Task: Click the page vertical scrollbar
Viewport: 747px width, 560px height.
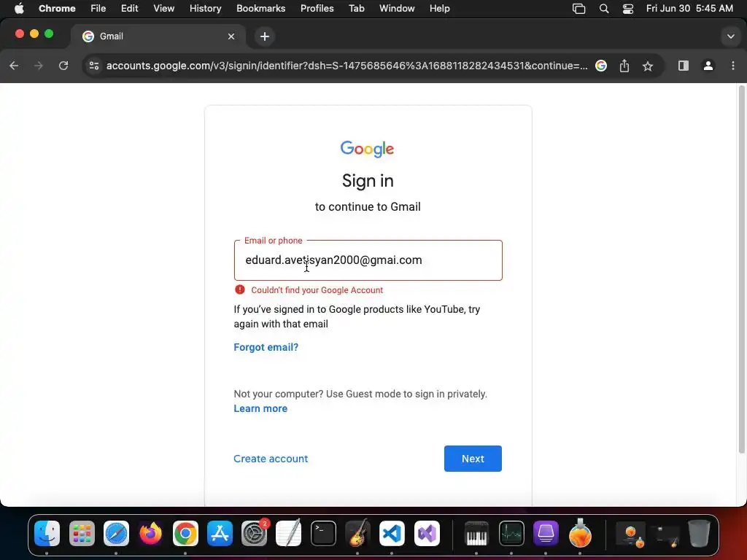Action: coord(741,269)
